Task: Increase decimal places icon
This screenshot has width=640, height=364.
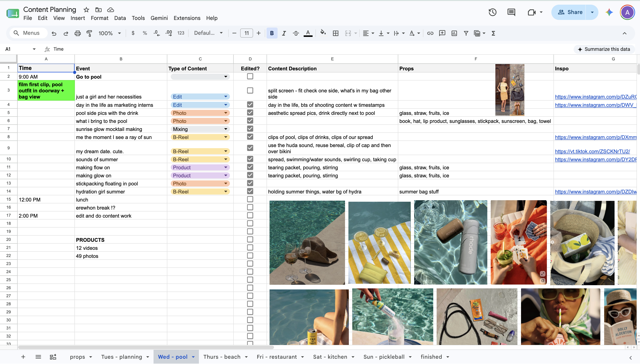Action: (x=169, y=33)
